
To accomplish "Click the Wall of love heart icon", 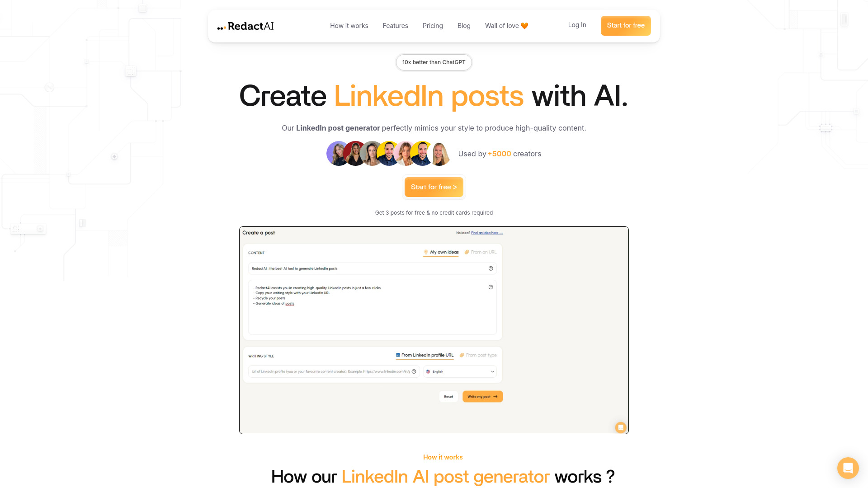I will click(524, 26).
